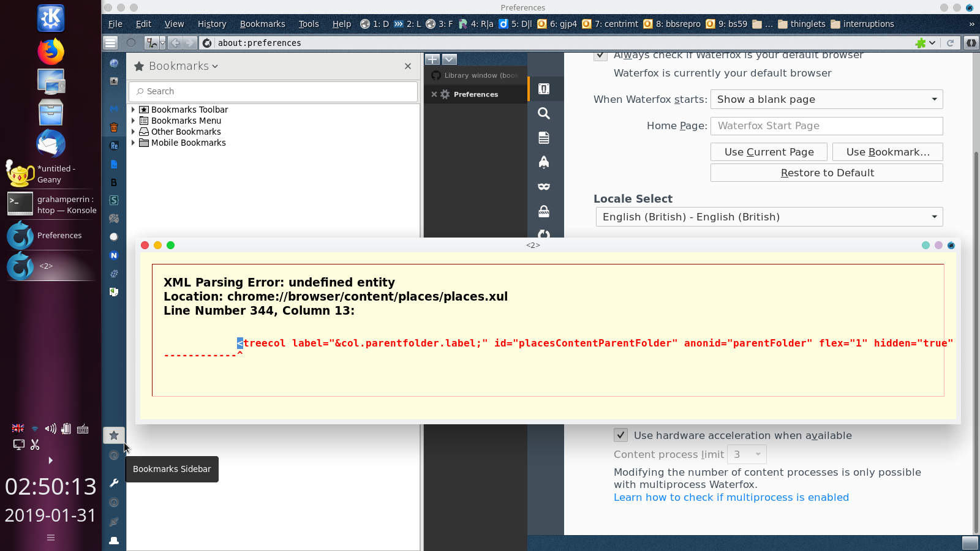This screenshot has height=551, width=980.
Task: Click the about:preferences address bar
Action: tap(557, 43)
